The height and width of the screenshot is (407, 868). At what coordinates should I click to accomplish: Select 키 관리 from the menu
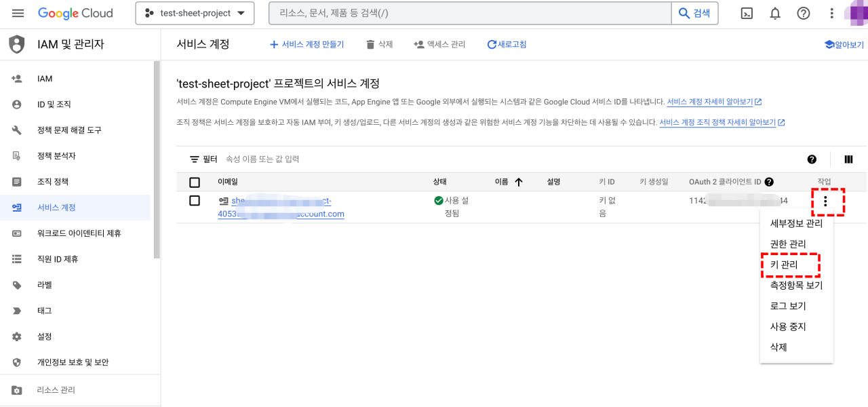tap(796, 265)
